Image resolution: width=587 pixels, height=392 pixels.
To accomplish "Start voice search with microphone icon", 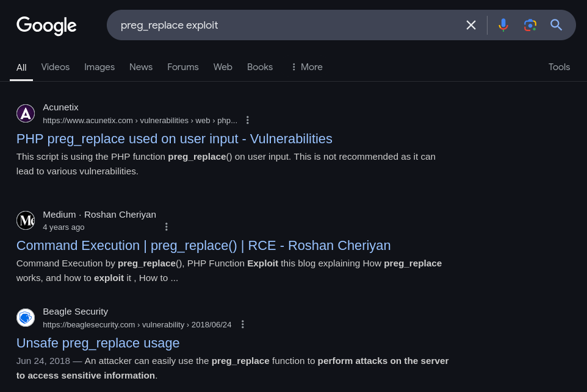I will point(503,25).
